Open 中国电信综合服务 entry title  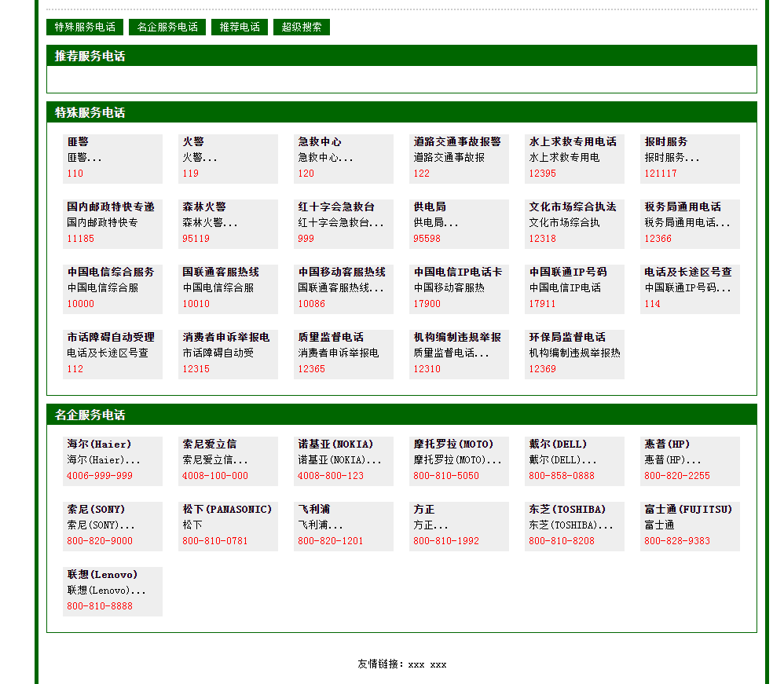pyautogui.click(x=111, y=272)
